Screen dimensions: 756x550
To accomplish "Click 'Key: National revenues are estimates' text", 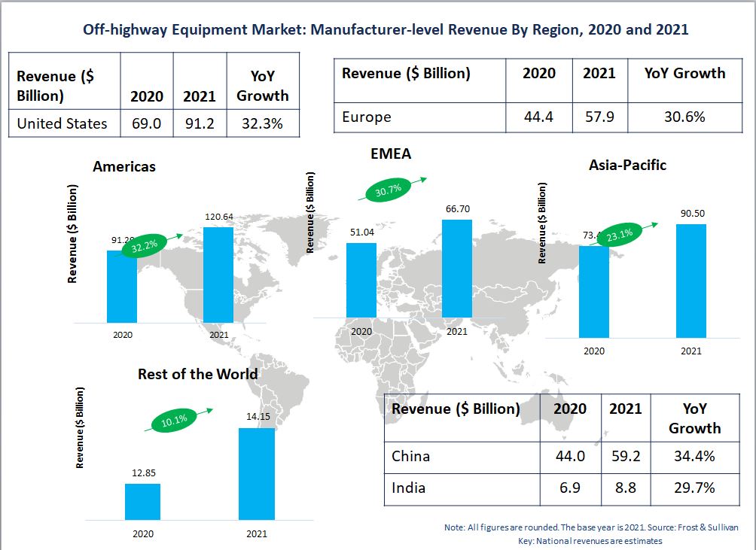I will tap(590, 541).
